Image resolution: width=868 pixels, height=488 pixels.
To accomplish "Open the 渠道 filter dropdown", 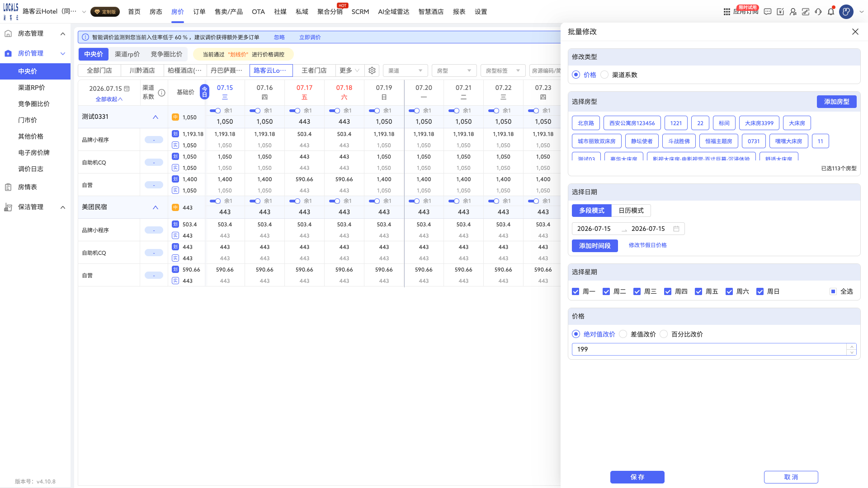I will pyautogui.click(x=405, y=70).
